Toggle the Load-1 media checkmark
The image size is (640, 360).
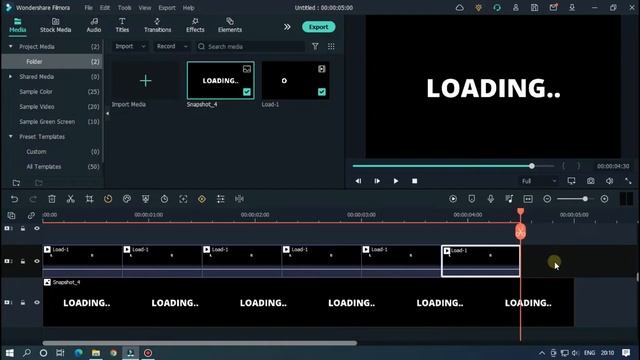click(322, 92)
